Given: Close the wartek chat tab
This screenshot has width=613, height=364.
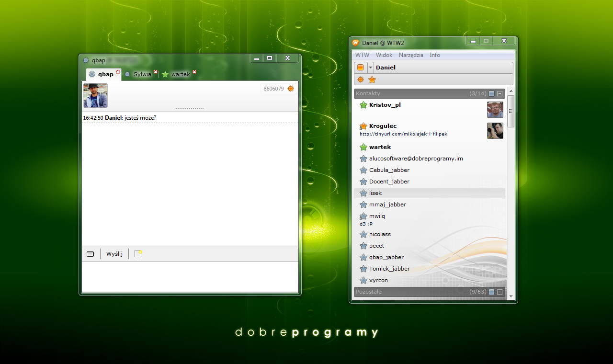Looking at the screenshot, I should coord(194,72).
